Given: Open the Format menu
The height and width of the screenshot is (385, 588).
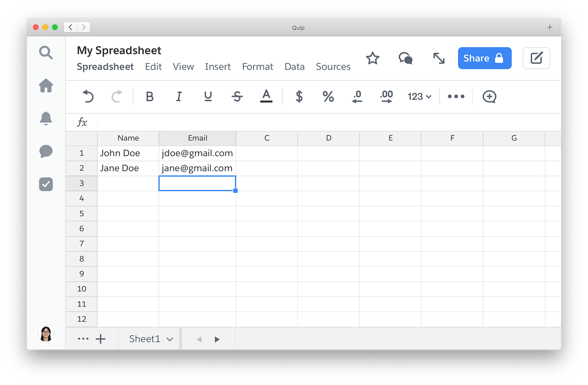Looking at the screenshot, I should pos(257,67).
